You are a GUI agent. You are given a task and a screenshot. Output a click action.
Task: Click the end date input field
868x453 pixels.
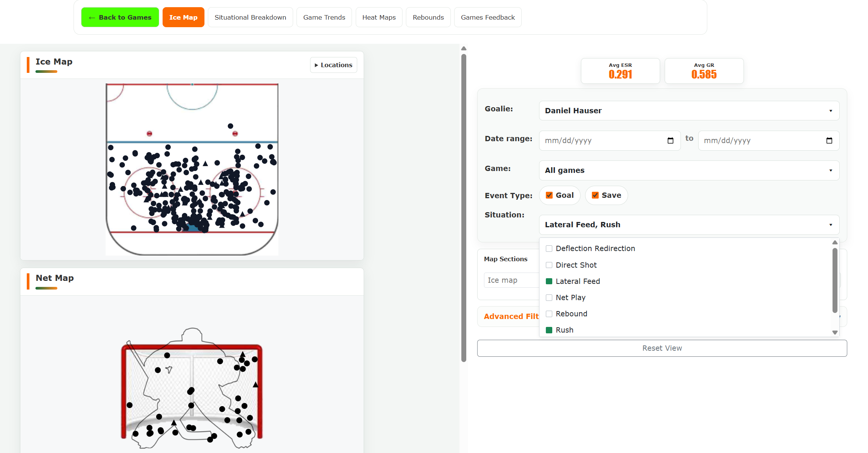(768, 140)
